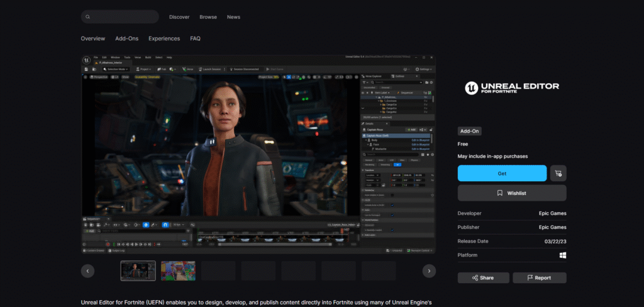Click the 03/22/23 release date value
Image resolution: width=644 pixels, height=307 pixels.
pos(555,241)
